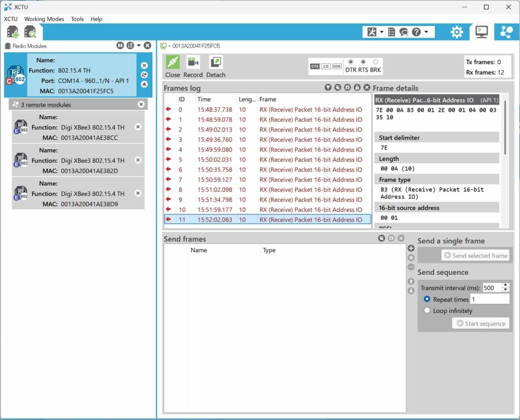Click the second Radio Modules header icon

point(130,45)
